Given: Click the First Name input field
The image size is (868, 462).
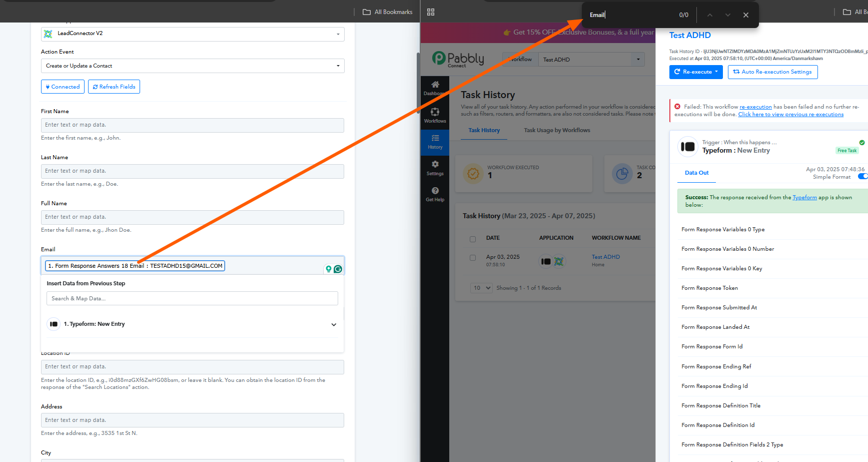Looking at the screenshot, I should tap(193, 125).
